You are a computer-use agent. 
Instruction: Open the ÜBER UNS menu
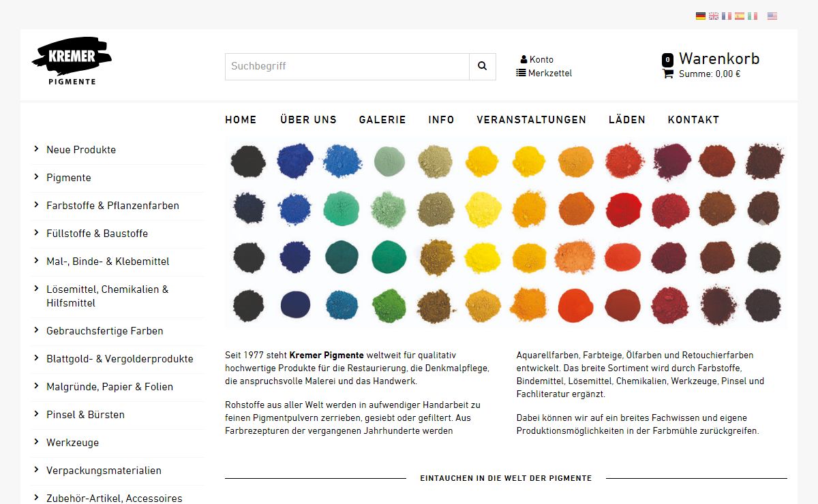(308, 120)
